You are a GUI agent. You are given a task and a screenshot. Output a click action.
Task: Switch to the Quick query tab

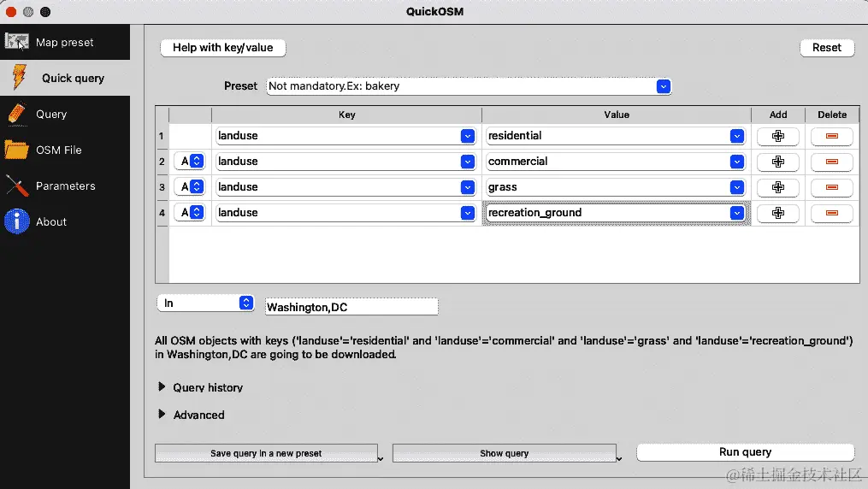pyautogui.click(x=65, y=78)
